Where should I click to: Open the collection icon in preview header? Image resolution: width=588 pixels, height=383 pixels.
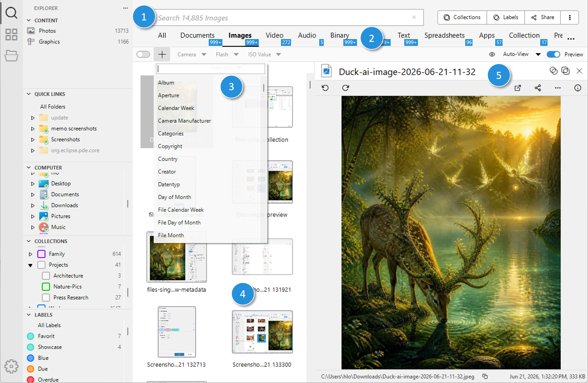(x=566, y=71)
